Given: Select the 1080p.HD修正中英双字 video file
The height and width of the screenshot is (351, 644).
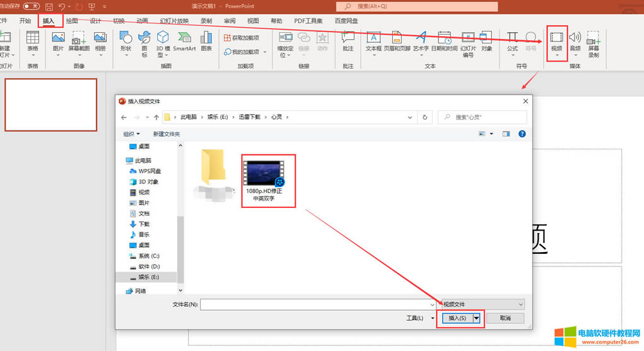Looking at the screenshot, I should pyautogui.click(x=264, y=181).
